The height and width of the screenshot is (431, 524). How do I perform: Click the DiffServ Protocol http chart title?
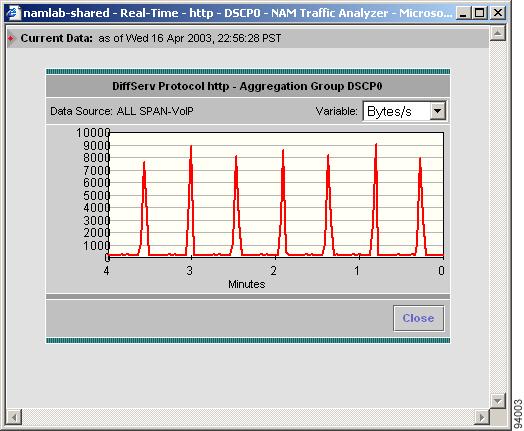[x=247, y=86]
